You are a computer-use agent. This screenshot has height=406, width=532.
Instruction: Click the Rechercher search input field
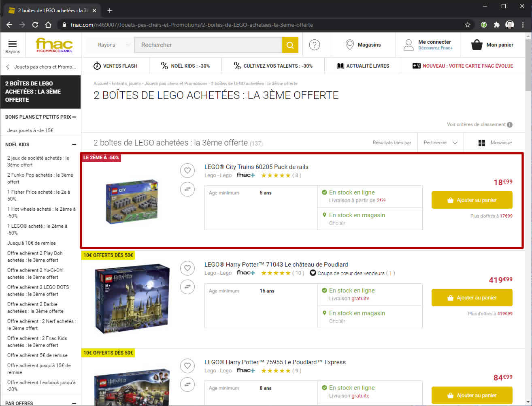point(208,45)
